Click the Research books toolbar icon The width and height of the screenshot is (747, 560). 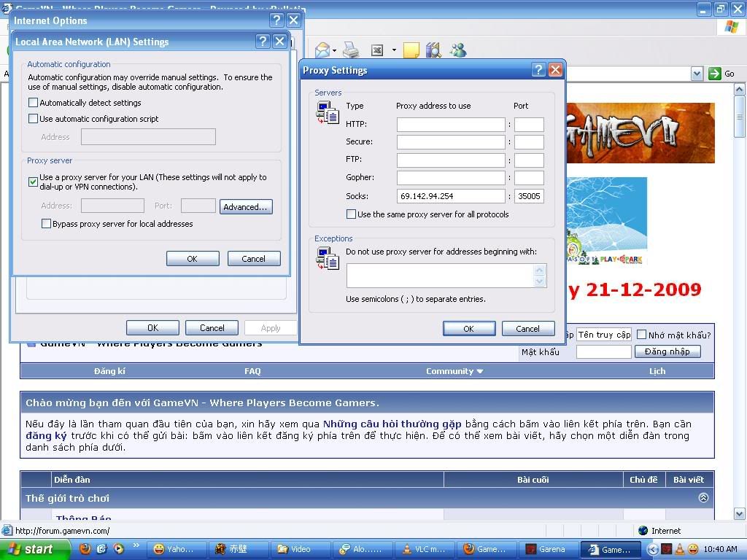click(433, 50)
